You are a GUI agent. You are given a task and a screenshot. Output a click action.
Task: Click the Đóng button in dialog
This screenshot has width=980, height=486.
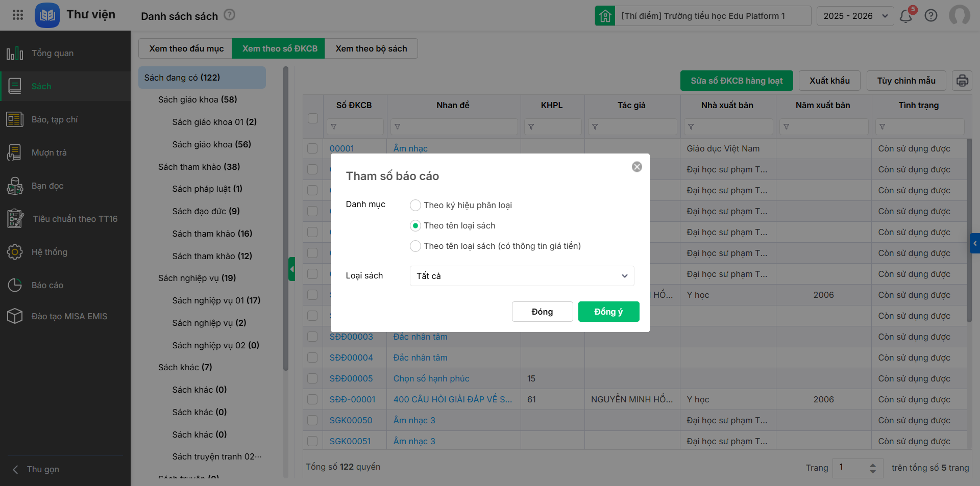click(x=542, y=312)
